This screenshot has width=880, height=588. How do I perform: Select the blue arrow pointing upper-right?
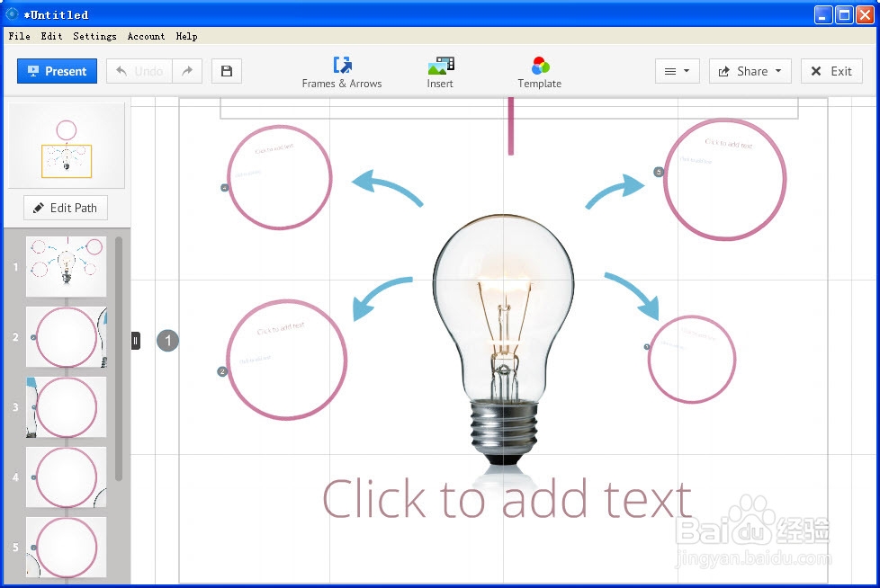coord(615,192)
